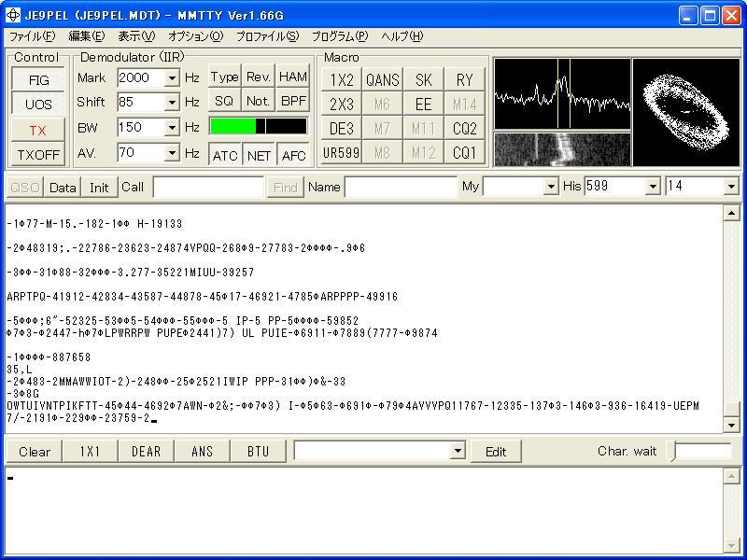
Task: Run the QANS macro
Action: 382,80
